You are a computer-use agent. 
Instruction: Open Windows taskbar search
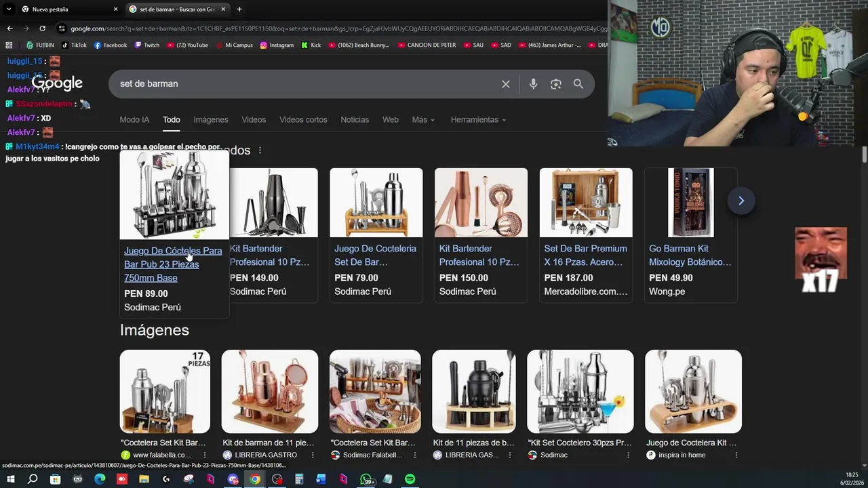pos(33,479)
